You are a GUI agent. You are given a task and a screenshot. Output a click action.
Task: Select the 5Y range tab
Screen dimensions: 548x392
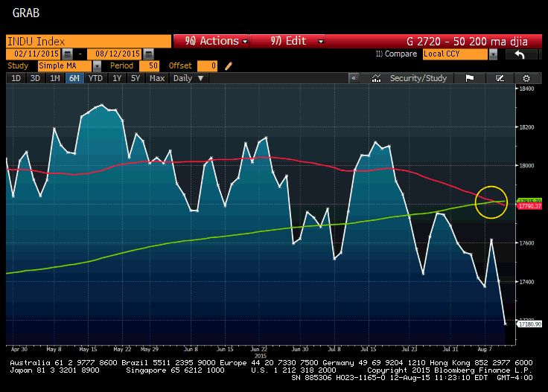click(136, 78)
